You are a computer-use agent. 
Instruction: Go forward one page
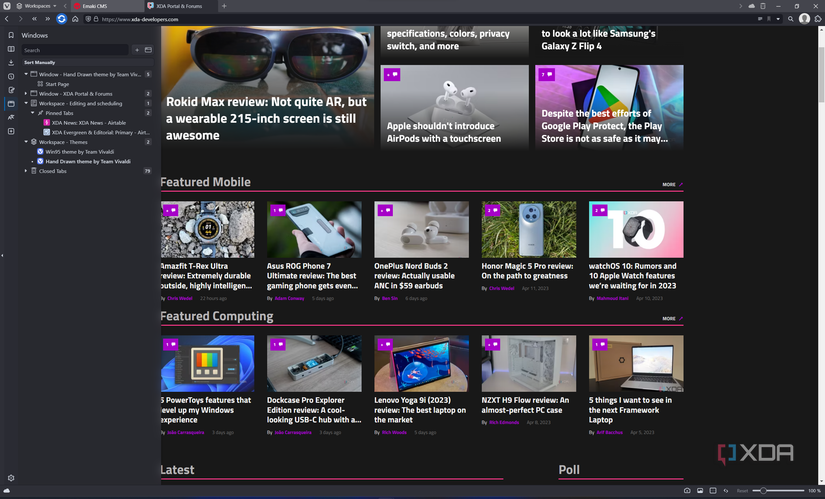click(x=20, y=19)
